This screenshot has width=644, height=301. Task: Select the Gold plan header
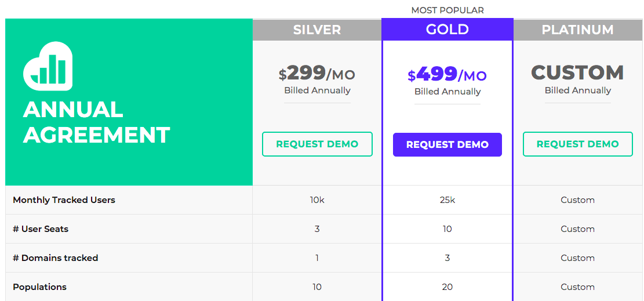point(447,30)
